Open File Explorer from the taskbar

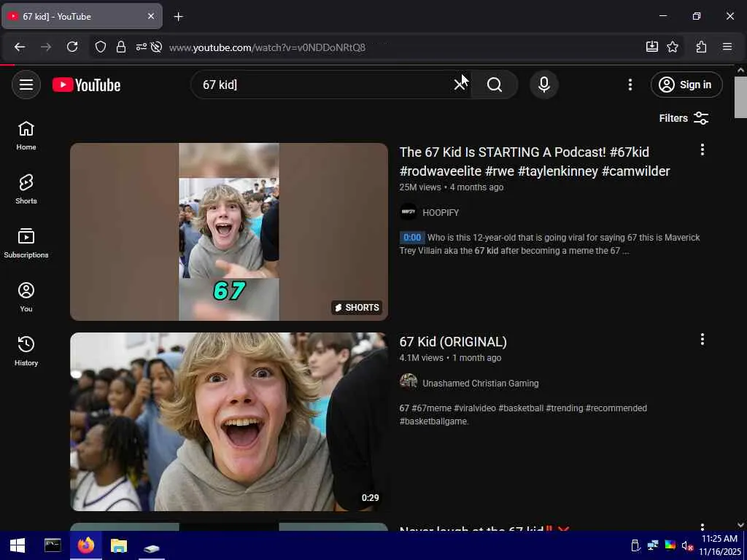coord(119,545)
